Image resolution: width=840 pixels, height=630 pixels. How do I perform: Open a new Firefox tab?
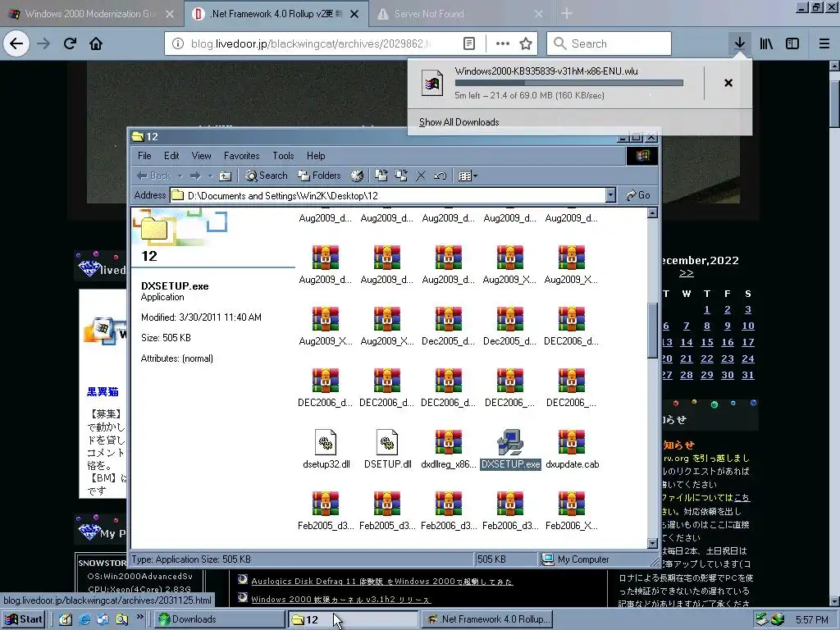point(567,14)
